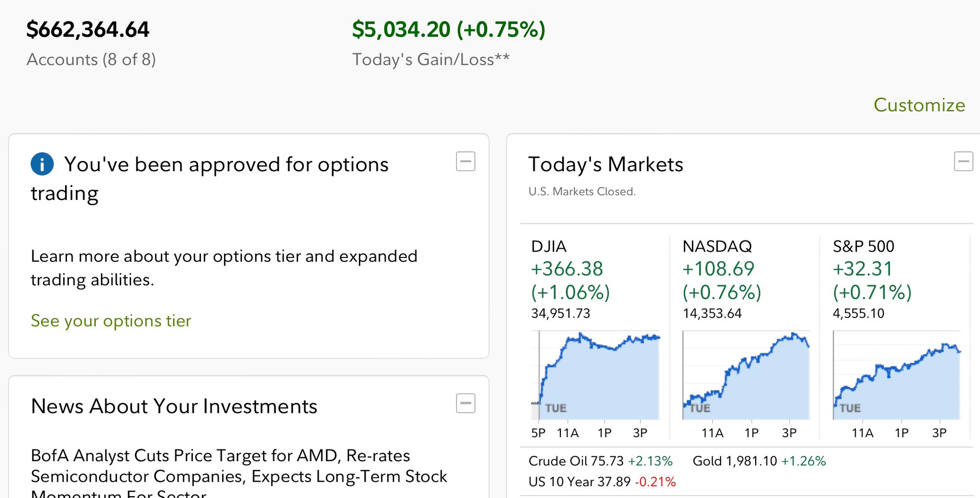Screen dimensions: 980x498
Task: Open the NASDAQ intraday chart
Action: click(x=746, y=375)
